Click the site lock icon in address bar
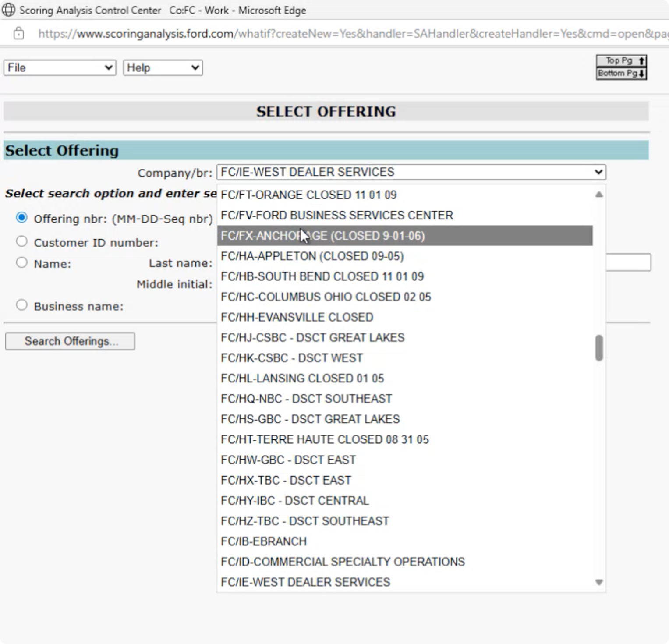The image size is (669, 644). point(18,33)
